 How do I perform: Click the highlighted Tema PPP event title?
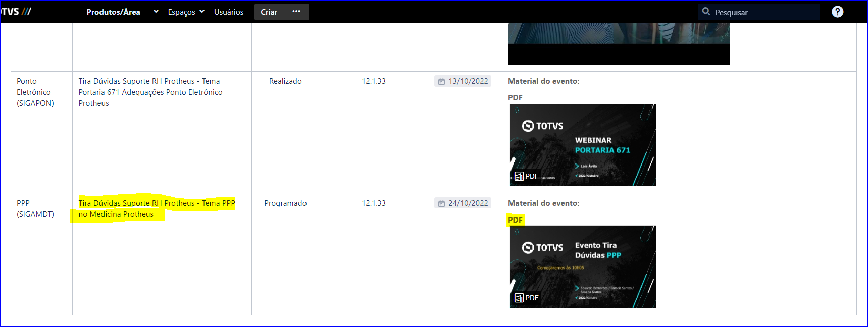coord(157,208)
